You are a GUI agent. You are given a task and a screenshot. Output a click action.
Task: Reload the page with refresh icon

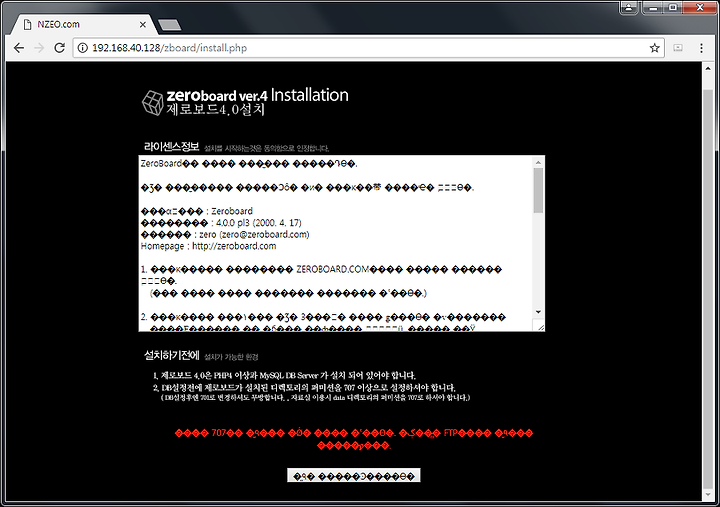tap(59, 48)
